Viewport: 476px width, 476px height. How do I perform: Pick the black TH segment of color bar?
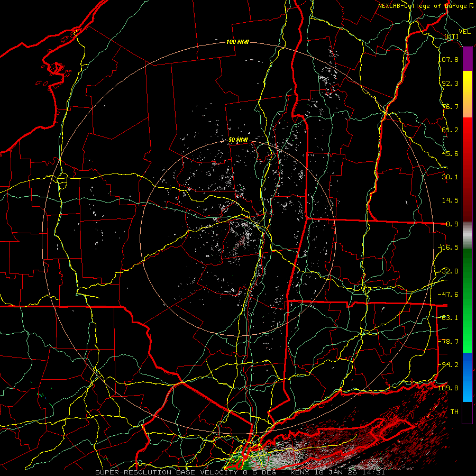click(467, 412)
